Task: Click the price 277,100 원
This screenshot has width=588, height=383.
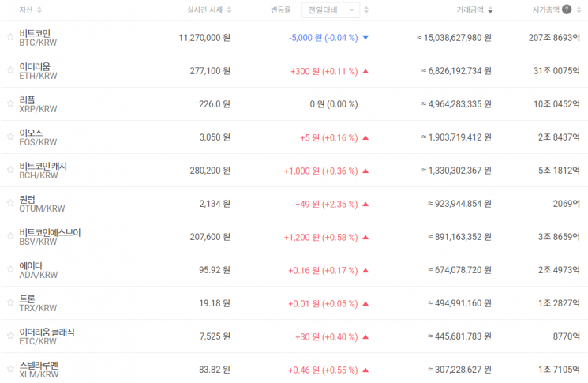Action: (210, 71)
